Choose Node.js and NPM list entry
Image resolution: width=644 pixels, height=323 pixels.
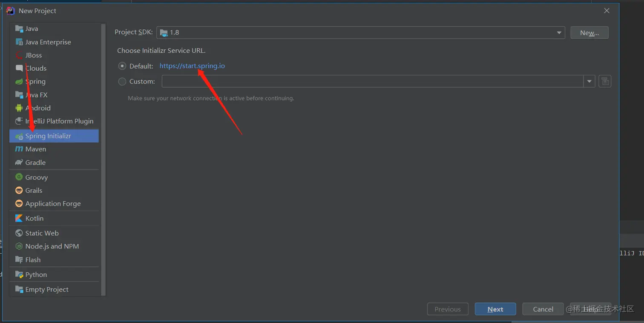pos(54,246)
